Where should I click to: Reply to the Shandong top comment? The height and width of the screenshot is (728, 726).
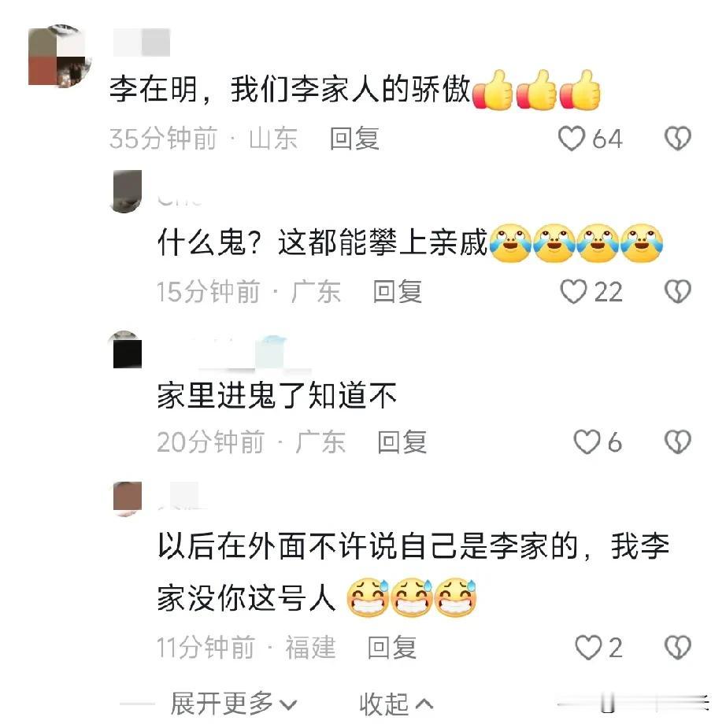pyautogui.click(x=354, y=139)
